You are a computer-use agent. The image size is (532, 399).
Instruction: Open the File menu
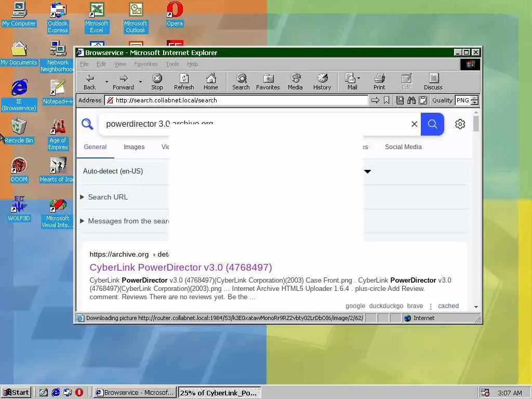[84, 64]
